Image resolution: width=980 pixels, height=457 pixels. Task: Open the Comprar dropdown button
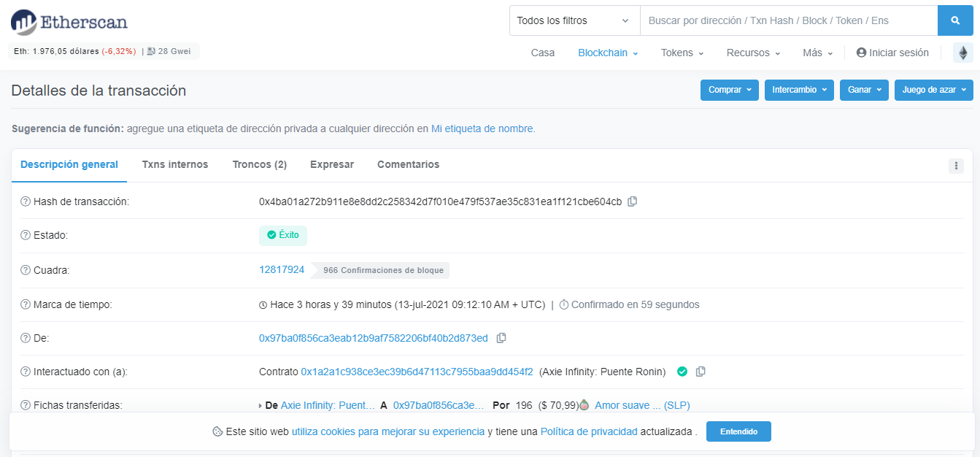point(730,90)
